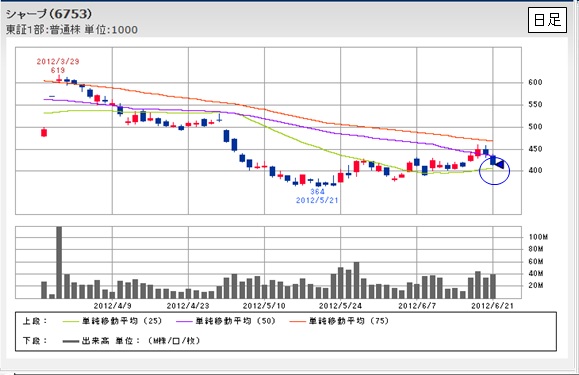Click the 600 price axis label
The height and width of the screenshot is (375, 579).
coord(535,82)
